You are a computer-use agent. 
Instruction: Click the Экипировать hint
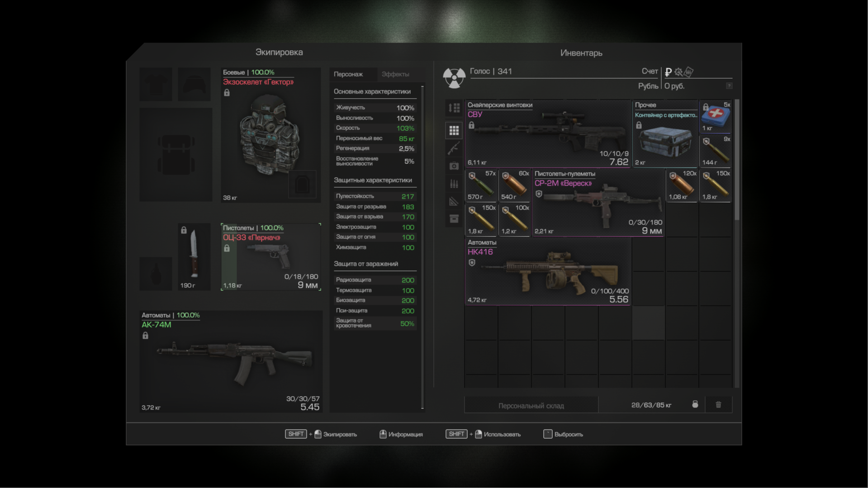click(321, 434)
